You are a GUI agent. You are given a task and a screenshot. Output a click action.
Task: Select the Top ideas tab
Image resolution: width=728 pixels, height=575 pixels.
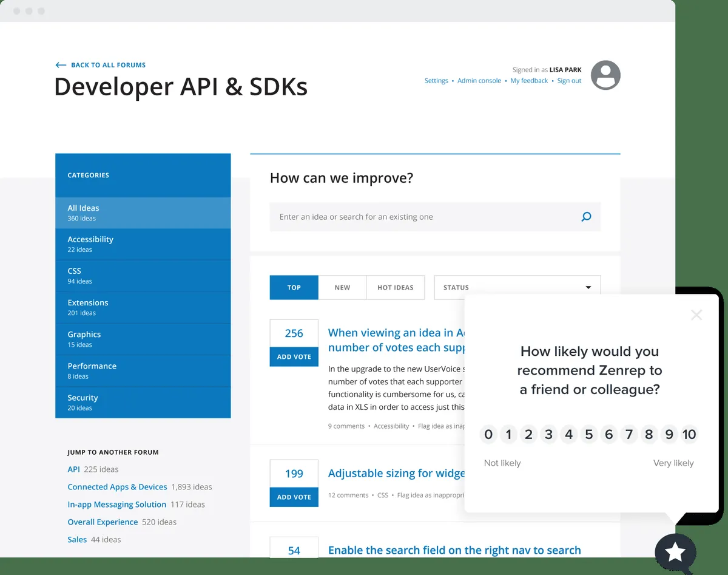tap(294, 288)
